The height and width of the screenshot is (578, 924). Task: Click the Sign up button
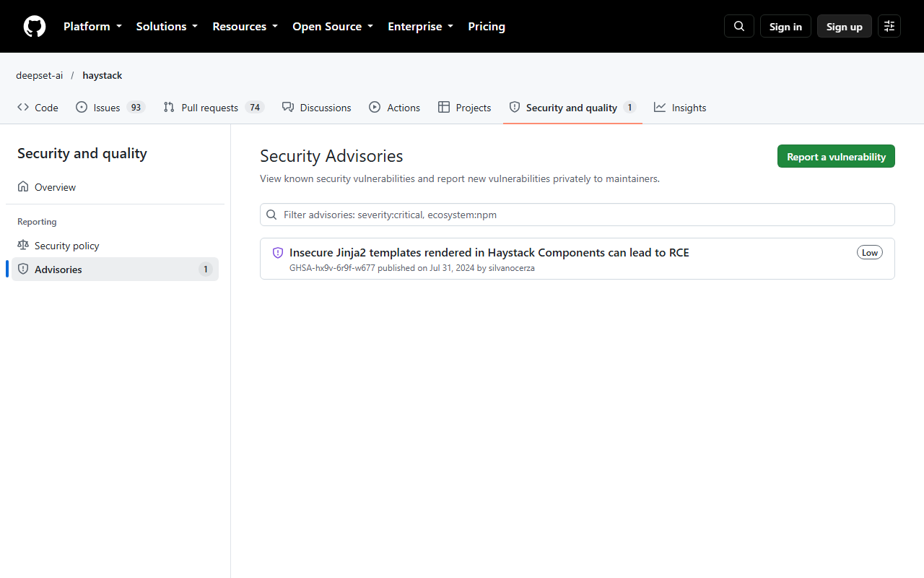tap(845, 26)
